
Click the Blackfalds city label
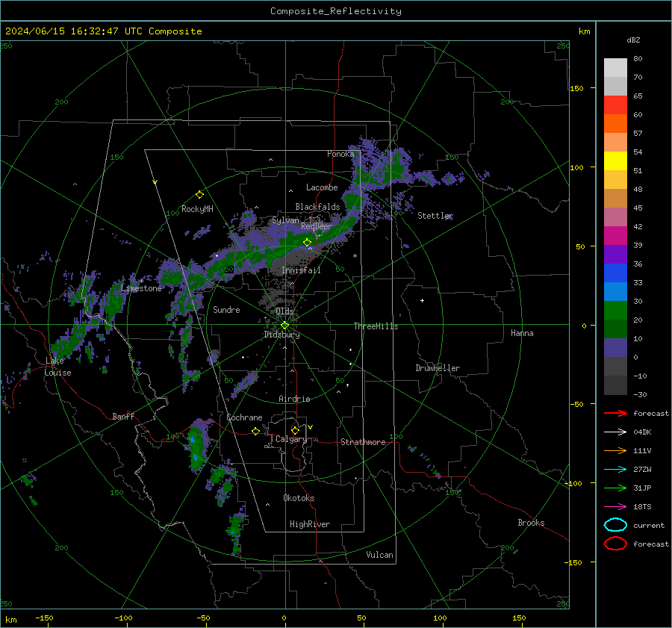pyautogui.click(x=317, y=207)
